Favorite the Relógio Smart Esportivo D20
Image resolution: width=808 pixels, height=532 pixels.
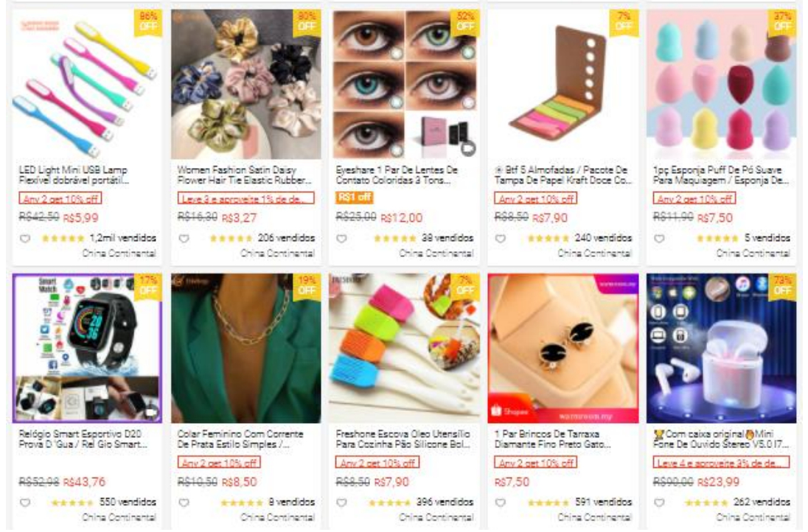pyautogui.click(x=25, y=503)
